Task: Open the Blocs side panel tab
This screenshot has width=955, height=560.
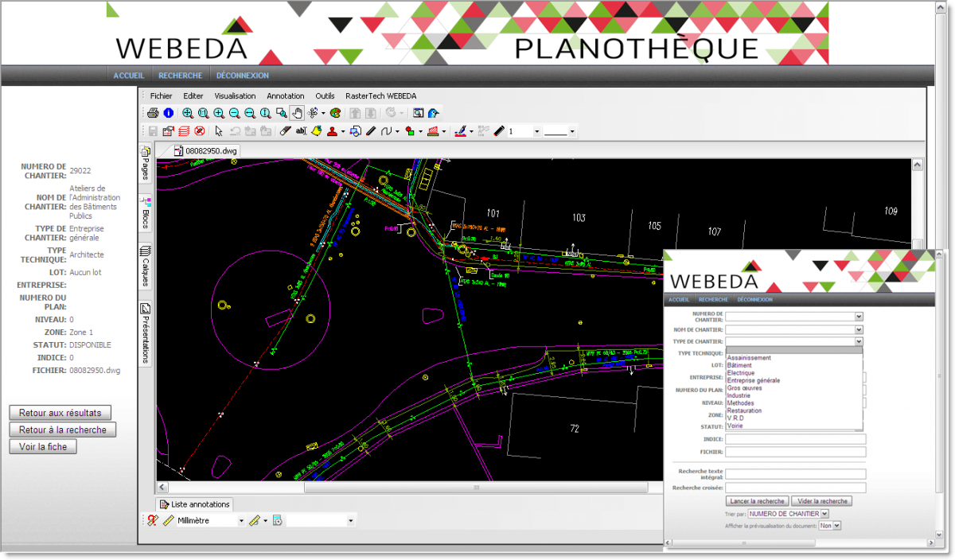Action: pyautogui.click(x=145, y=215)
